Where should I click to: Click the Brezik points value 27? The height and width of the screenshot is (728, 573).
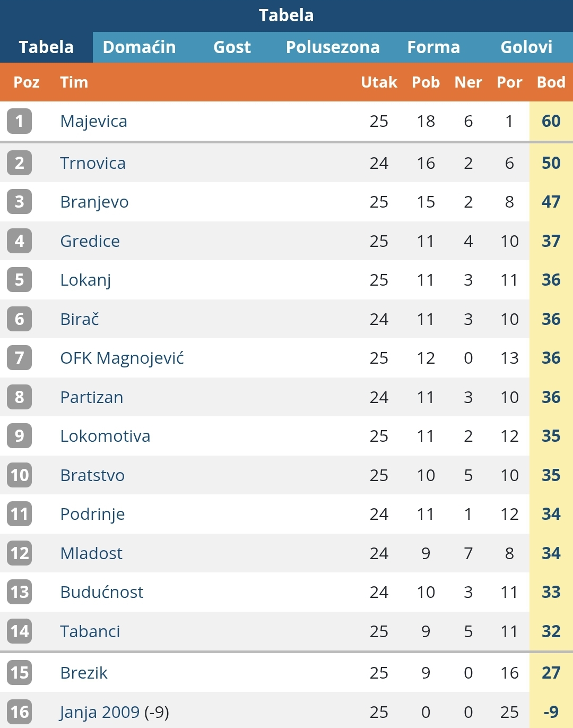pos(551,673)
